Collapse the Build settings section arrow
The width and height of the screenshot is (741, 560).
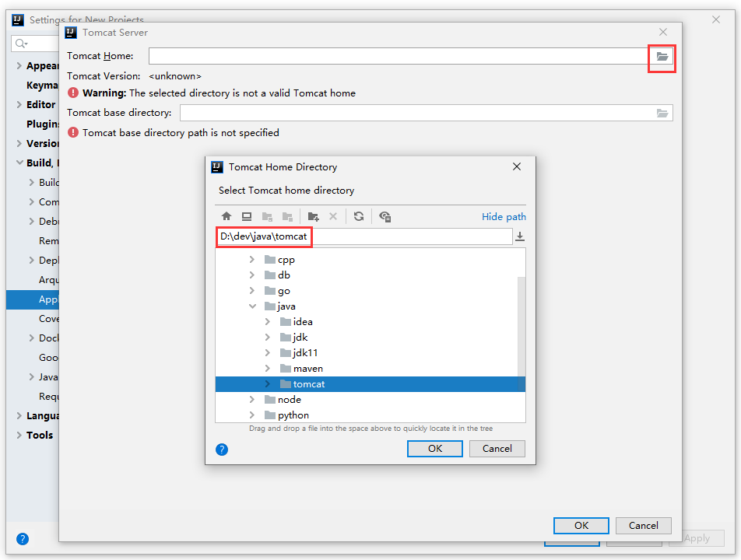(x=19, y=163)
